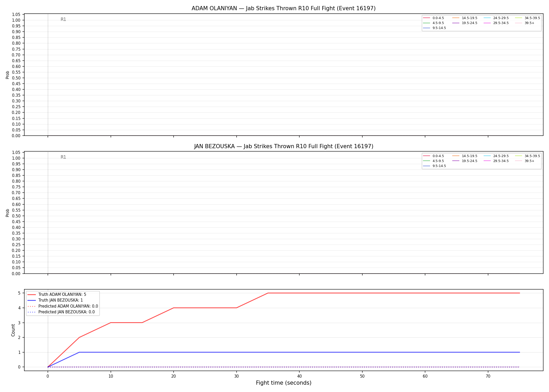Select the Truth JAN BEZOUSKA: 1 legend entry
549x392 pixels.
[x=55, y=300]
